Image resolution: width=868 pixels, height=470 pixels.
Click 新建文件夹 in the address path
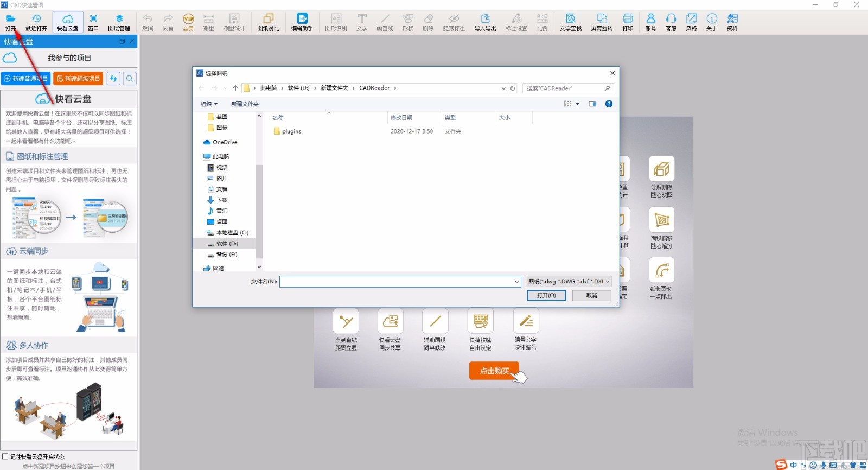(x=334, y=88)
